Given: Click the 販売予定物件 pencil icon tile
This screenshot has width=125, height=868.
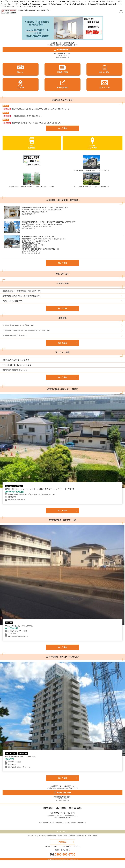Looking at the screenshot, I should [x=63, y=84].
